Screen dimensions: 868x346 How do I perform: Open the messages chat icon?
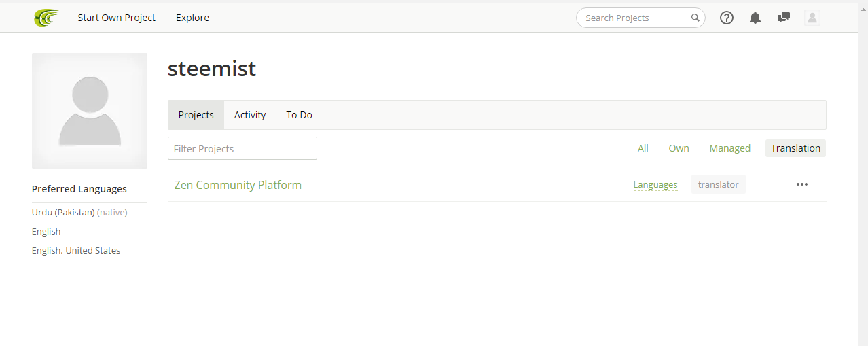pos(784,18)
